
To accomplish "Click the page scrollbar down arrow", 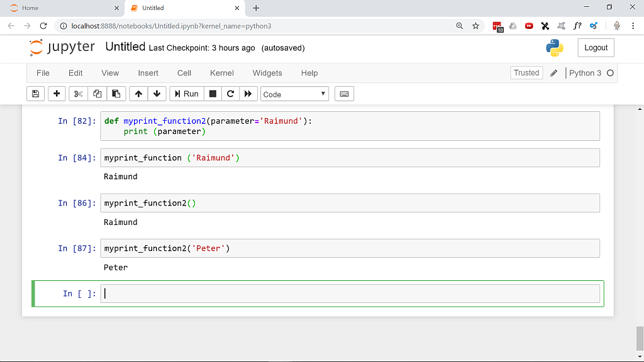I will [x=640, y=357].
